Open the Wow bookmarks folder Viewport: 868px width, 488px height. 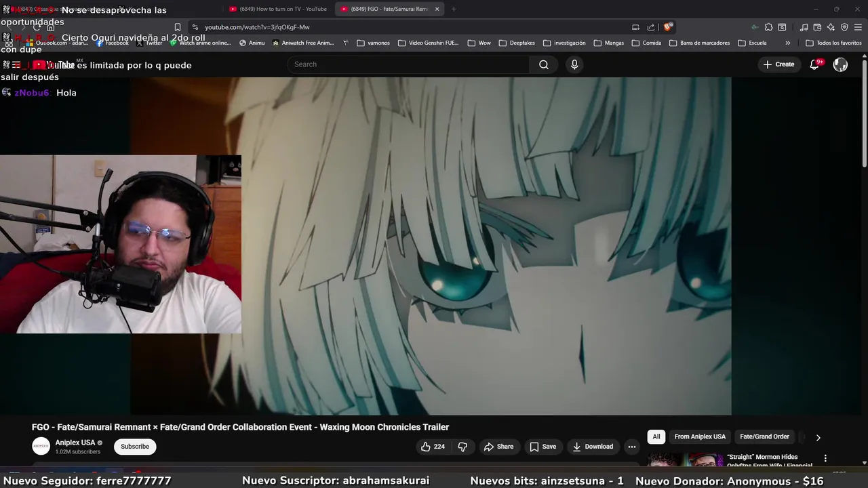coord(479,43)
